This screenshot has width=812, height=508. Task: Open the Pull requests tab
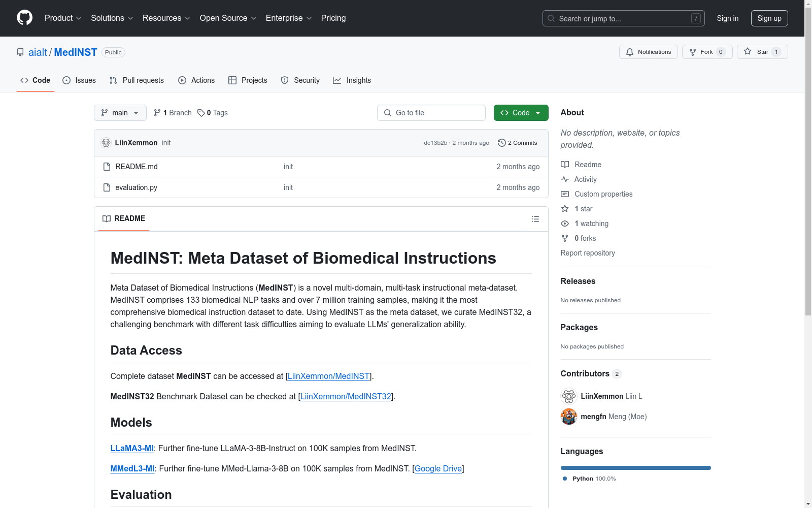137,80
